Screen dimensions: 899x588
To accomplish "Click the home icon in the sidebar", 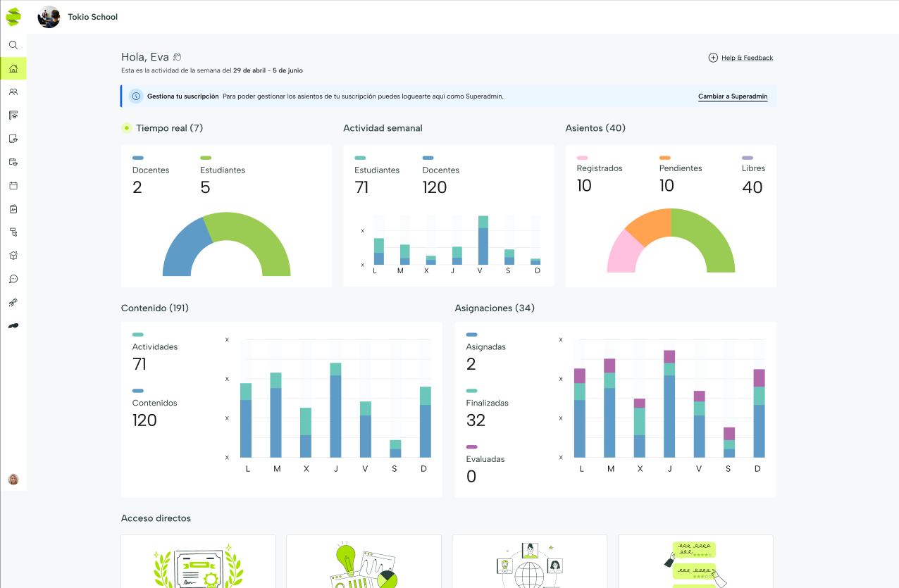I will 13,68.
